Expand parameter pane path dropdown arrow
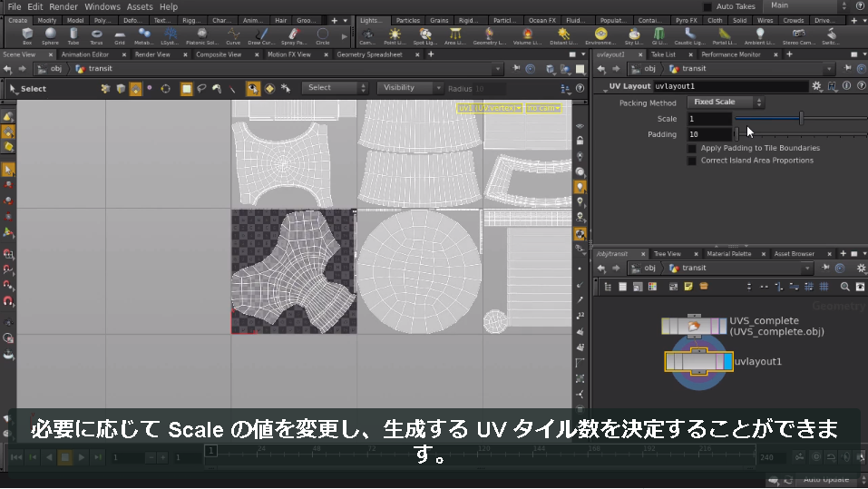Viewport: 868px width, 489px height. (x=829, y=69)
